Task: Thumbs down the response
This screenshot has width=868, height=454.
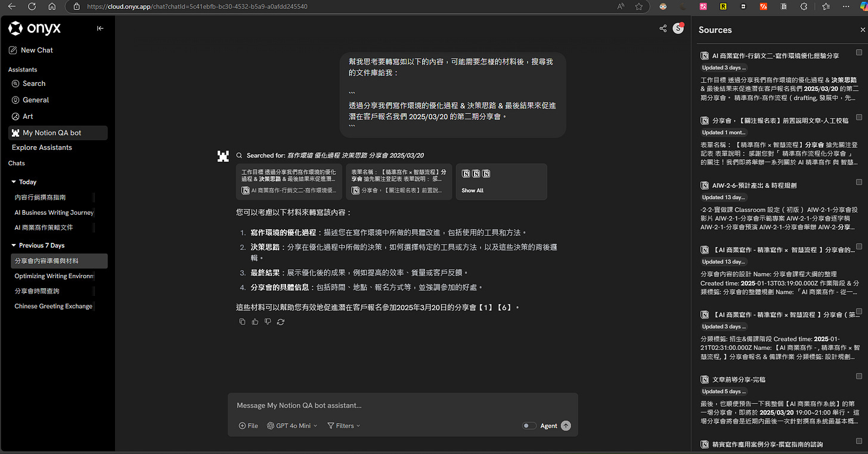Action: click(x=268, y=322)
